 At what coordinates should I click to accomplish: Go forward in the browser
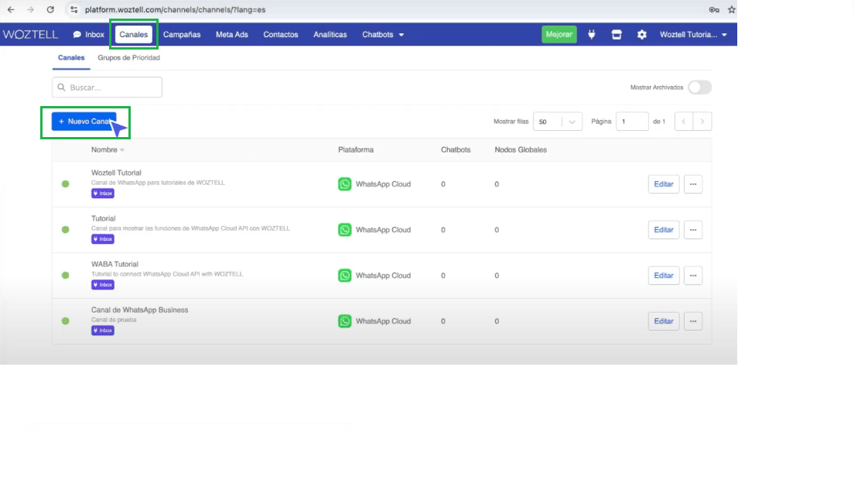click(30, 9)
